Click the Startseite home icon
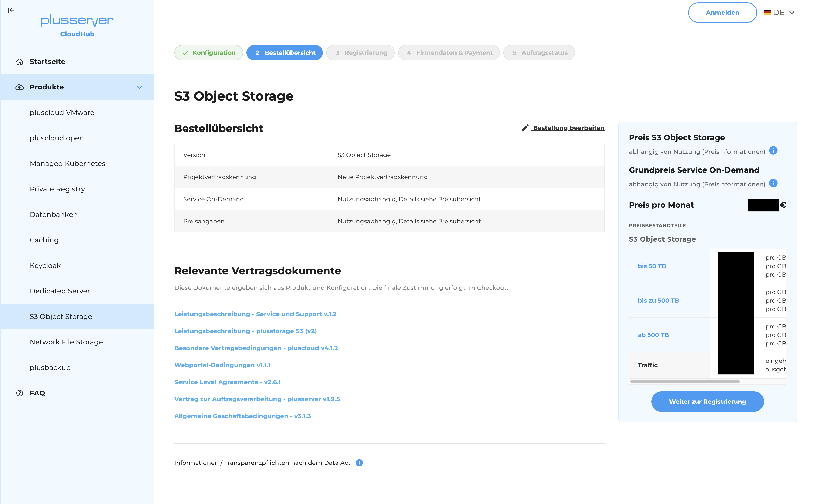Screen dimensions: 817x504 pyautogui.click(x=20, y=62)
